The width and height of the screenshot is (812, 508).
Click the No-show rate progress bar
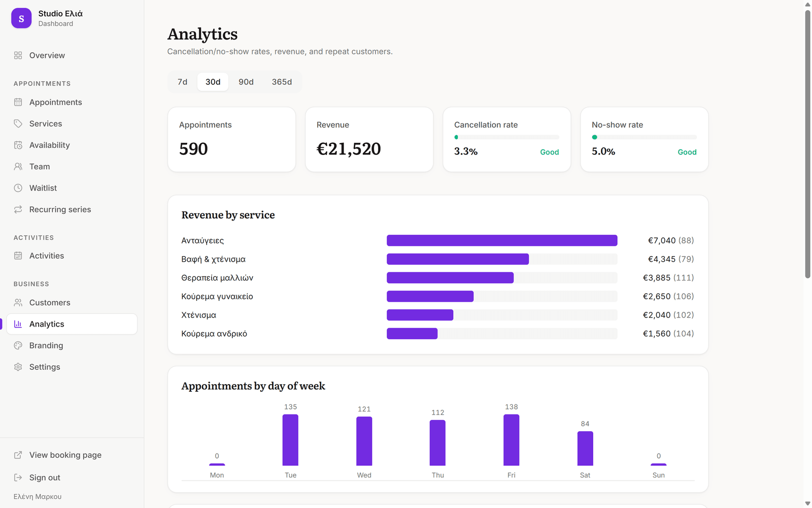click(644, 137)
